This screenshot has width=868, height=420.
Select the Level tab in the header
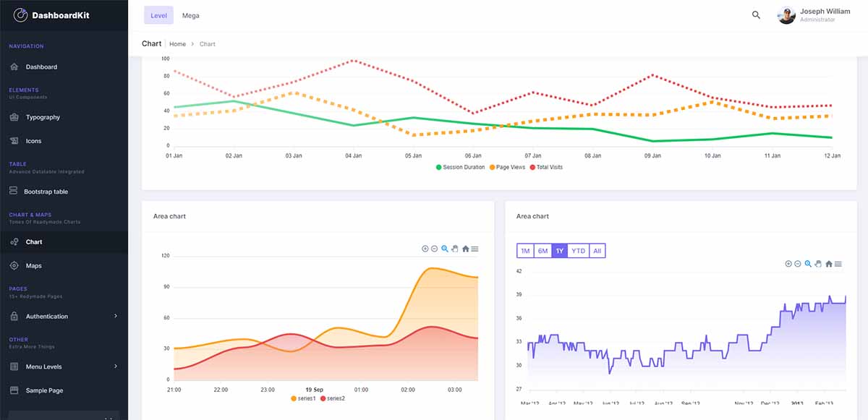point(158,14)
